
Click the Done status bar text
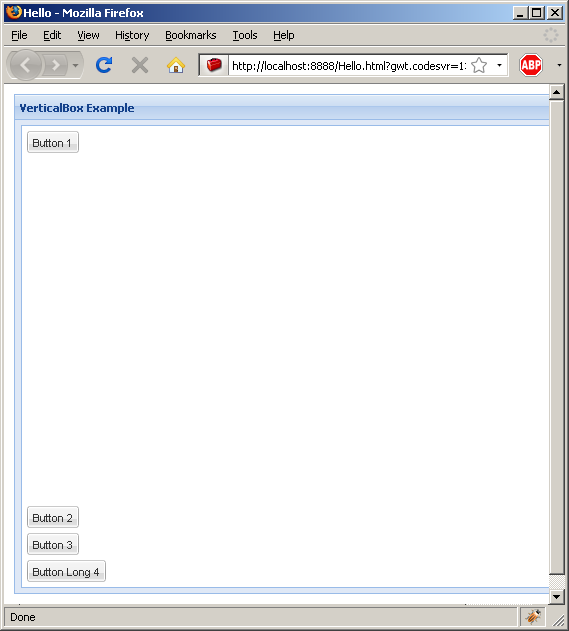[x=23, y=617]
